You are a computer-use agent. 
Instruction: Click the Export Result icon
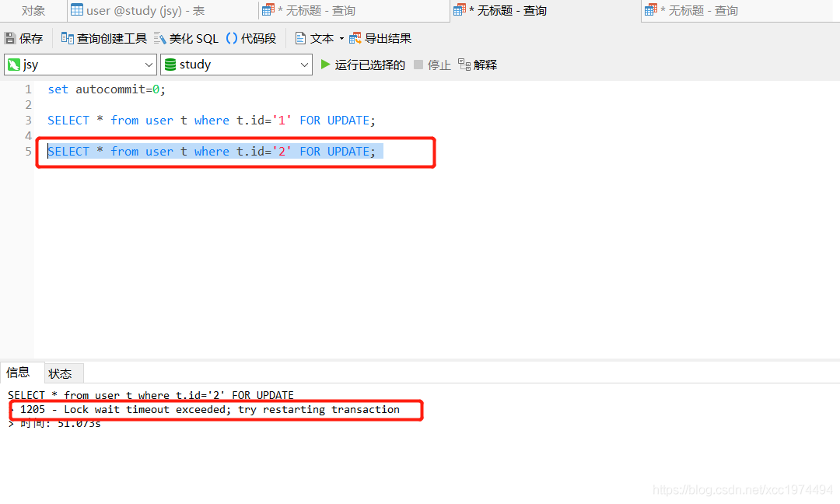355,38
